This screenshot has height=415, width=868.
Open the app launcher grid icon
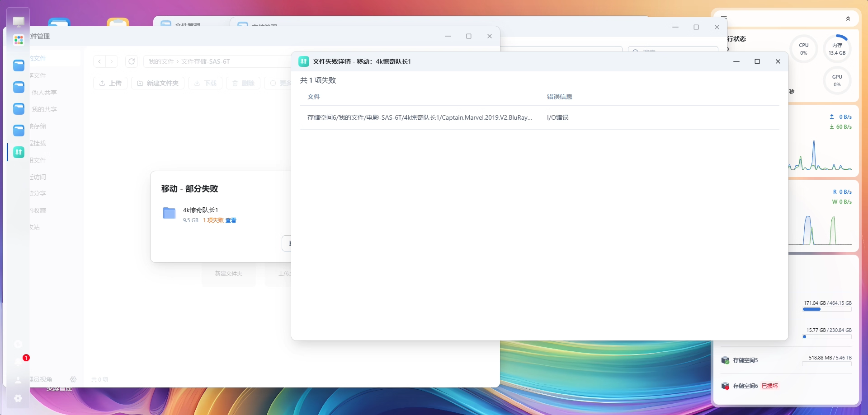[19, 40]
